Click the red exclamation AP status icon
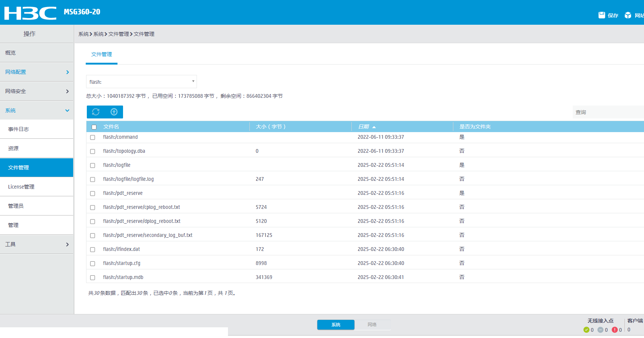This screenshot has width=644, height=338. click(614, 330)
